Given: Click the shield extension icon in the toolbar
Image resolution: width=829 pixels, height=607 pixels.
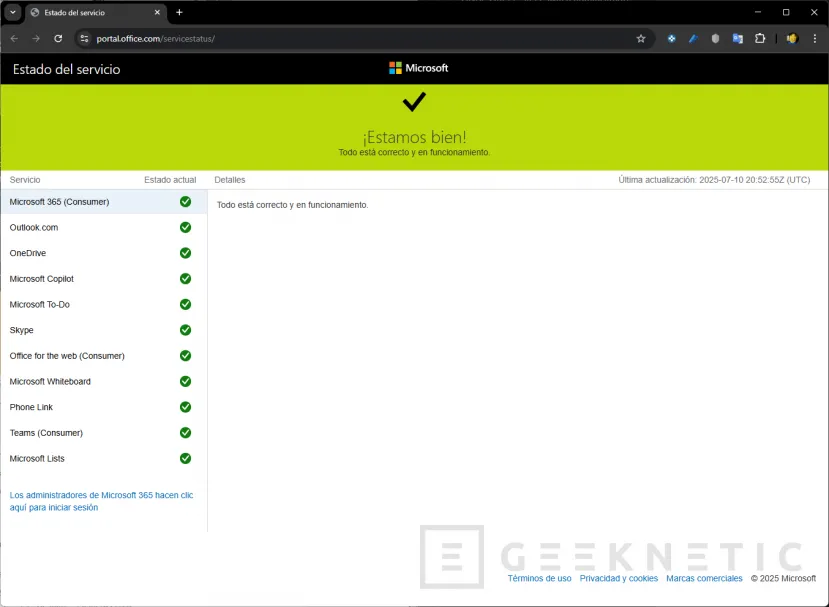Looking at the screenshot, I should [x=714, y=38].
